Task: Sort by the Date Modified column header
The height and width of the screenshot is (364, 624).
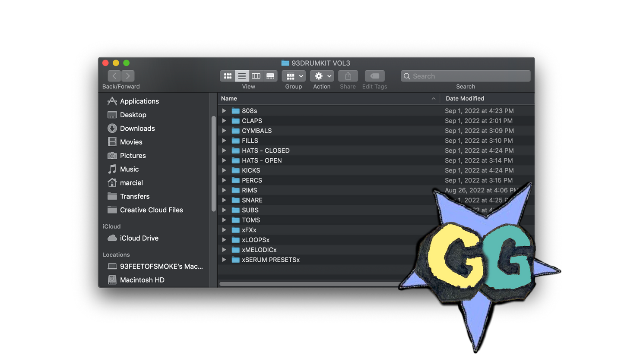Action: click(x=465, y=99)
